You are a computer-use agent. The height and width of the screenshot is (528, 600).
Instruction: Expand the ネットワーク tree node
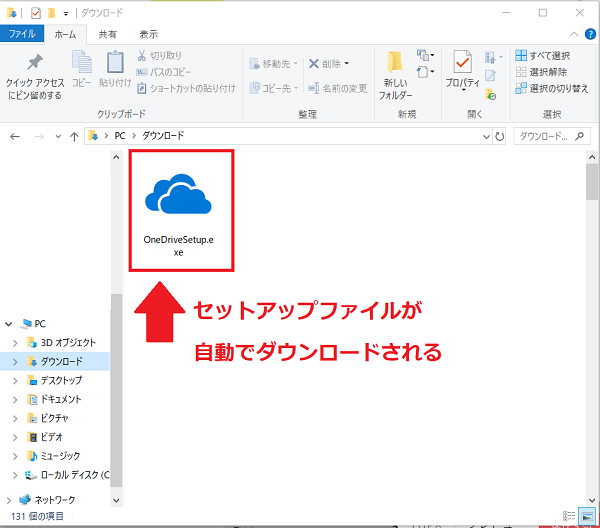pos(8,500)
